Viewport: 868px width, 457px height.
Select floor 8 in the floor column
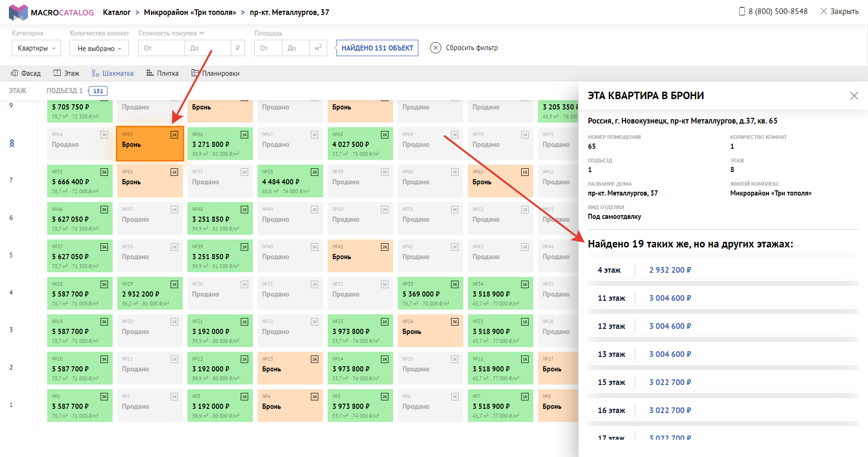click(12, 143)
